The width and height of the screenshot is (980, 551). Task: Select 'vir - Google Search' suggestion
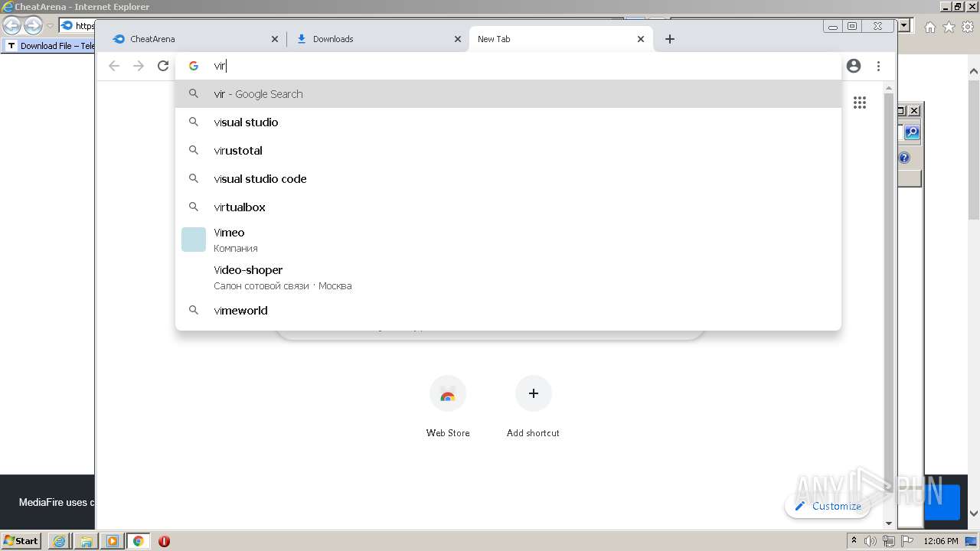[508, 94]
